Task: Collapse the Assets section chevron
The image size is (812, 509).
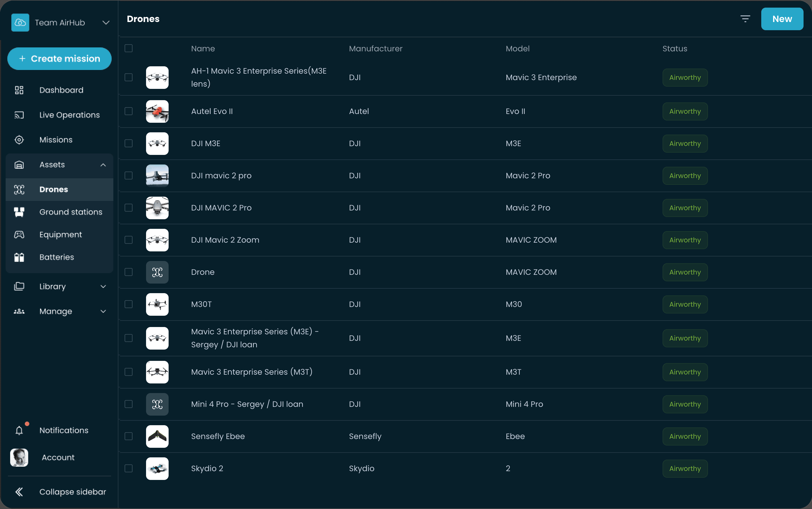Action: pyautogui.click(x=103, y=165)
